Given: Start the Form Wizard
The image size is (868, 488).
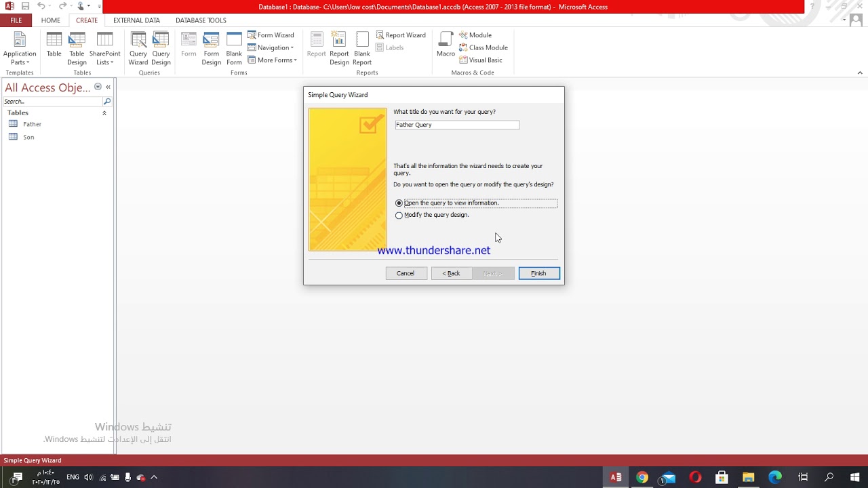Looking at the screenshot, I should coord(271,35).
